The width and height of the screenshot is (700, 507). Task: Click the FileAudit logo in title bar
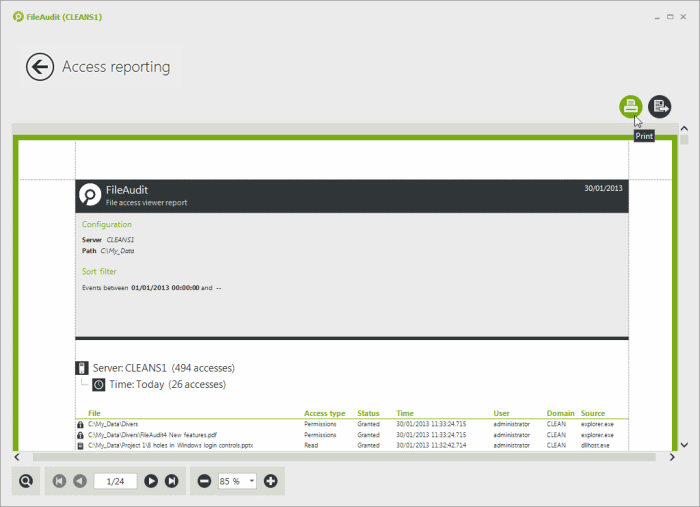tap(18, 17)
